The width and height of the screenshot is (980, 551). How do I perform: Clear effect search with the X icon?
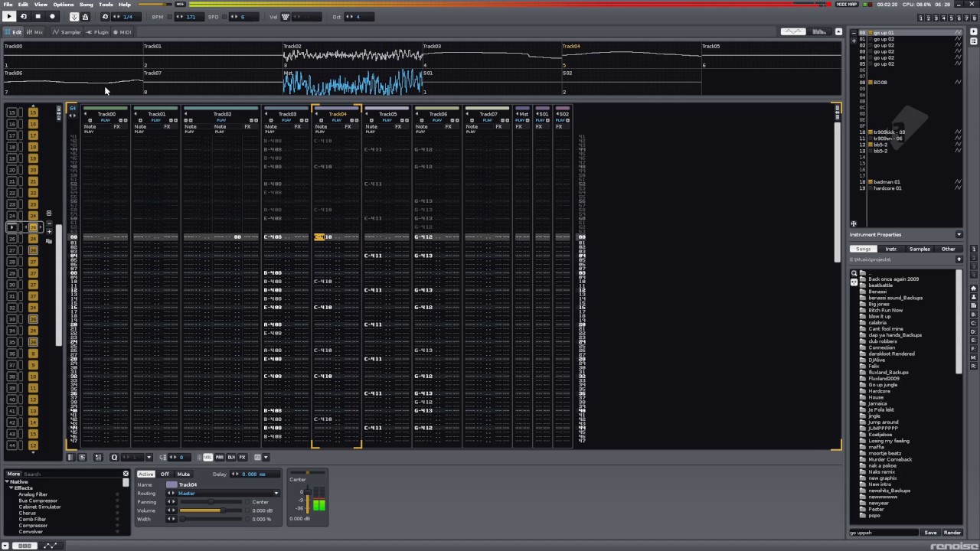coord(126,474)
